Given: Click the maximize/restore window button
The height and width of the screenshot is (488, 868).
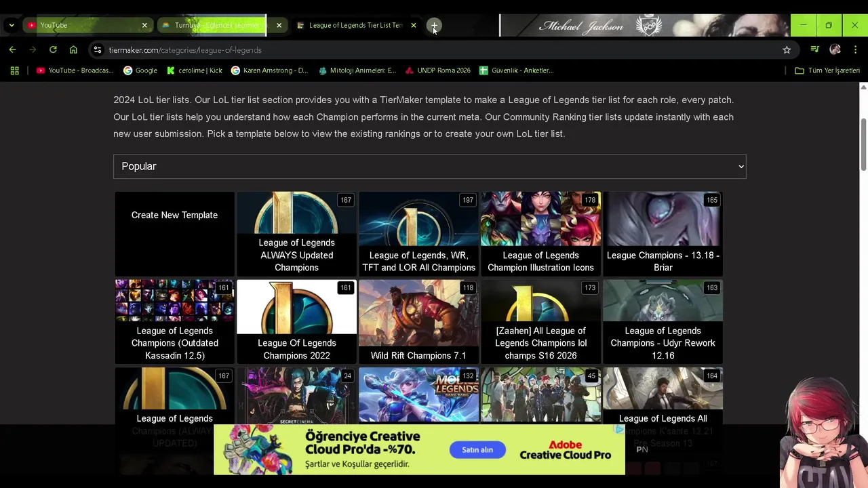Looking at the screenshot, I should [829, 25].
